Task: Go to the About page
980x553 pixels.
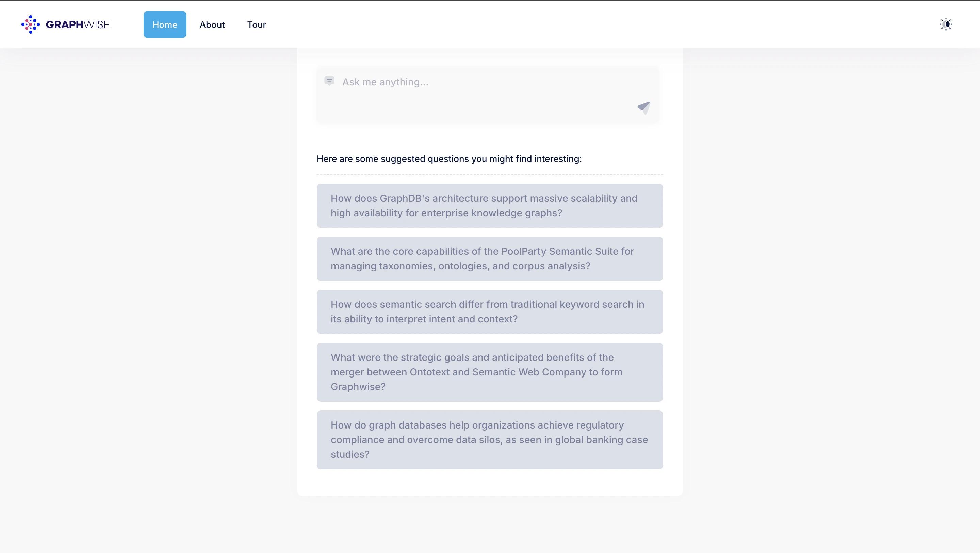Action: click(212, 25)
